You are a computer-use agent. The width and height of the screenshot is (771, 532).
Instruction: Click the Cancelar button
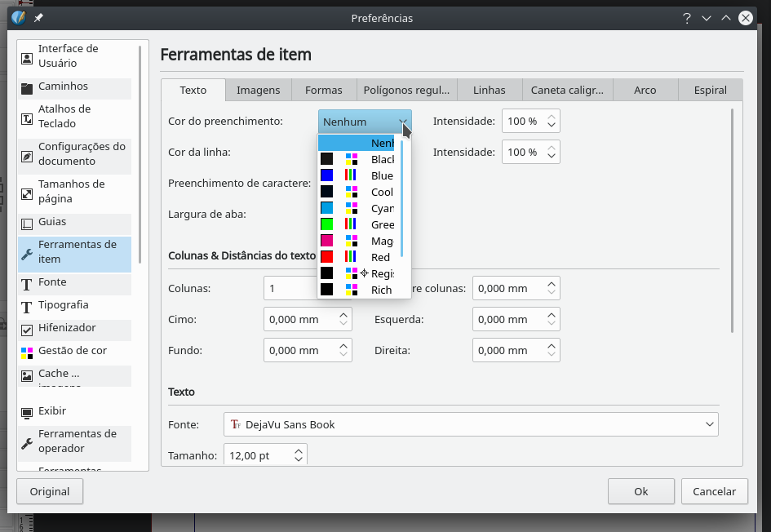click(x=714, y=491)
